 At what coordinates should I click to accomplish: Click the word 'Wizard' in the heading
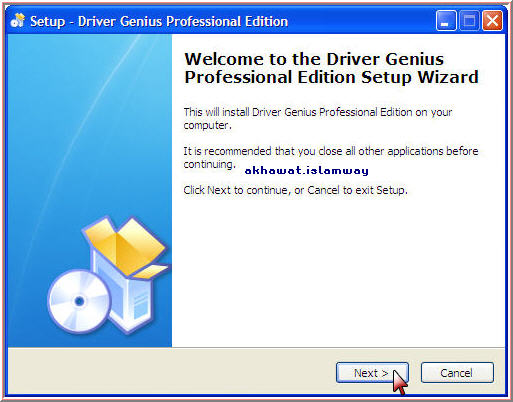[x=448, y=77]
